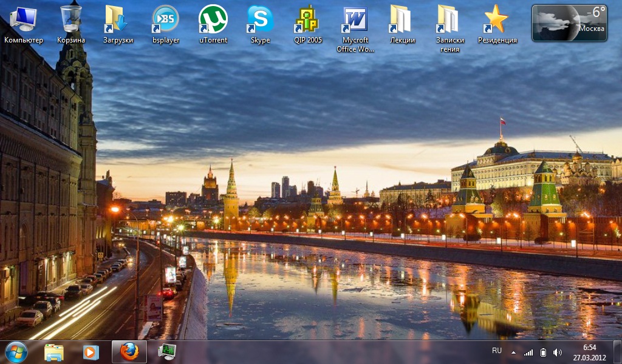The image size is (622, 364).
Task: Click the bsplayer shortcut
Action: pyautogui.click(x=165, y=20)
